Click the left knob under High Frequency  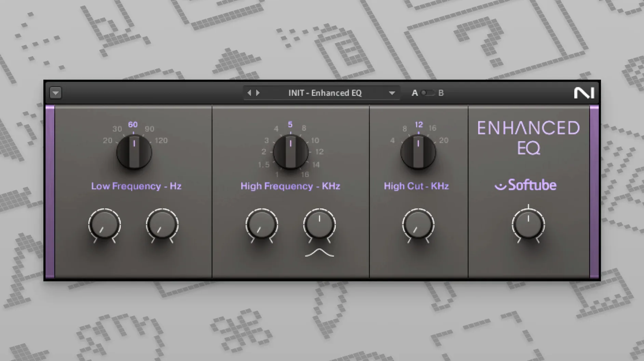262,225
